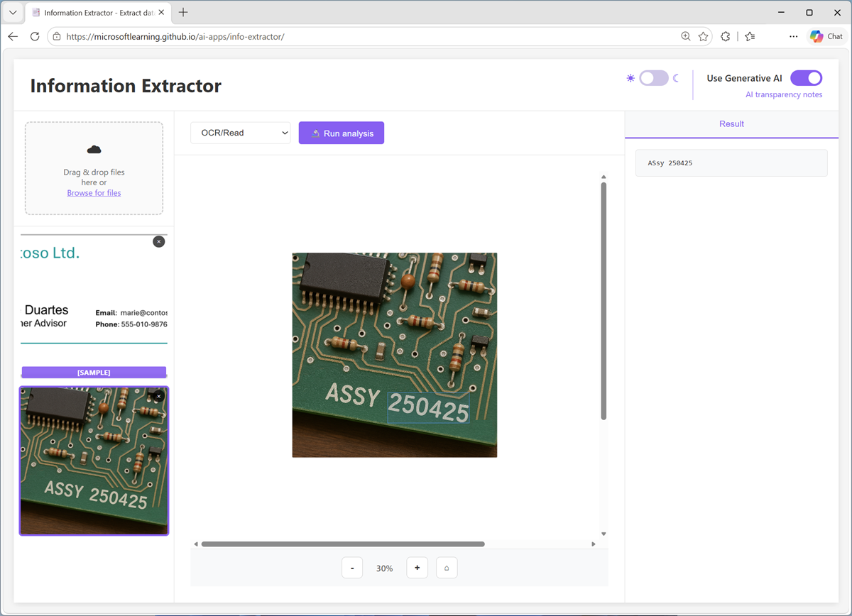
Task: Maximize the browser window
Action: (809, 13)
